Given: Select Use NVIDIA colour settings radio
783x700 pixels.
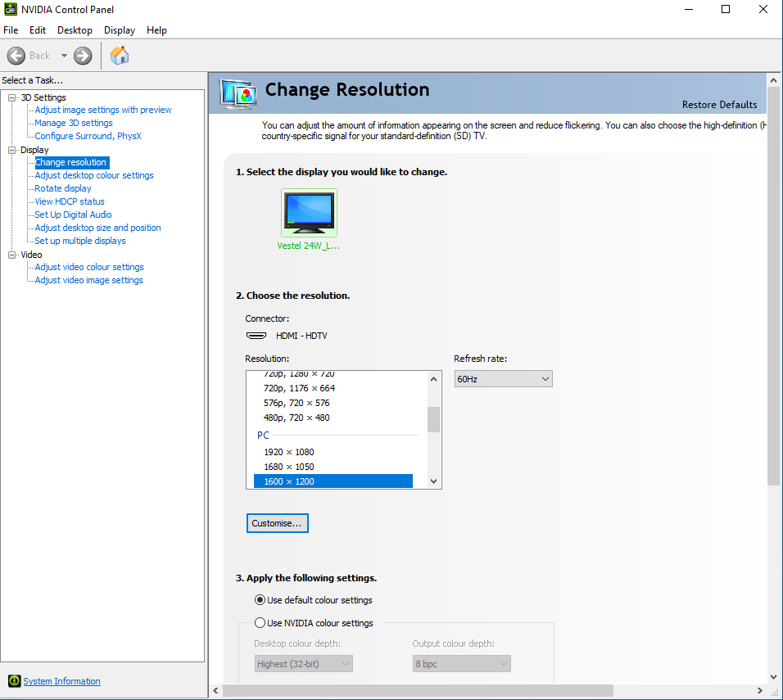Looking at the screenshot, I should pyautogui.click(x=260, y=622).
